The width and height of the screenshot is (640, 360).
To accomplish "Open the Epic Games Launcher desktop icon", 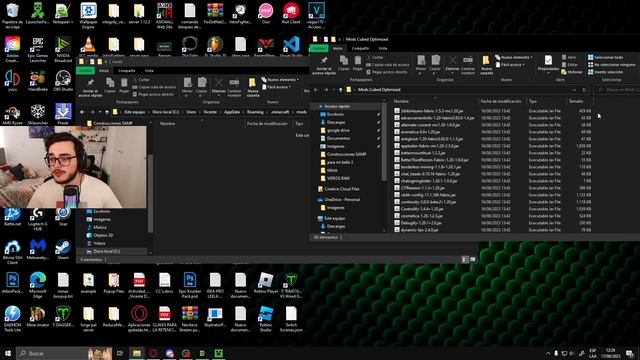I will (38, 49).
